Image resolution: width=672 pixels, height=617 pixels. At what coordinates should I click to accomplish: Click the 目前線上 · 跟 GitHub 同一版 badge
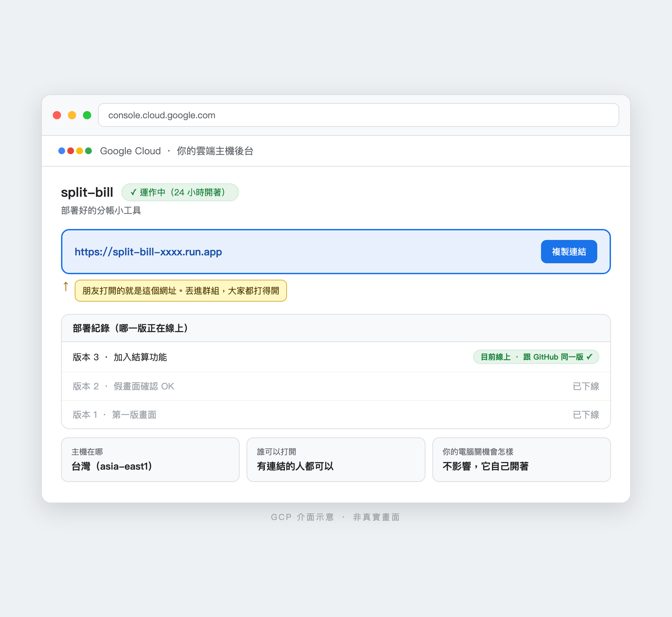click(x=536, y=357)
